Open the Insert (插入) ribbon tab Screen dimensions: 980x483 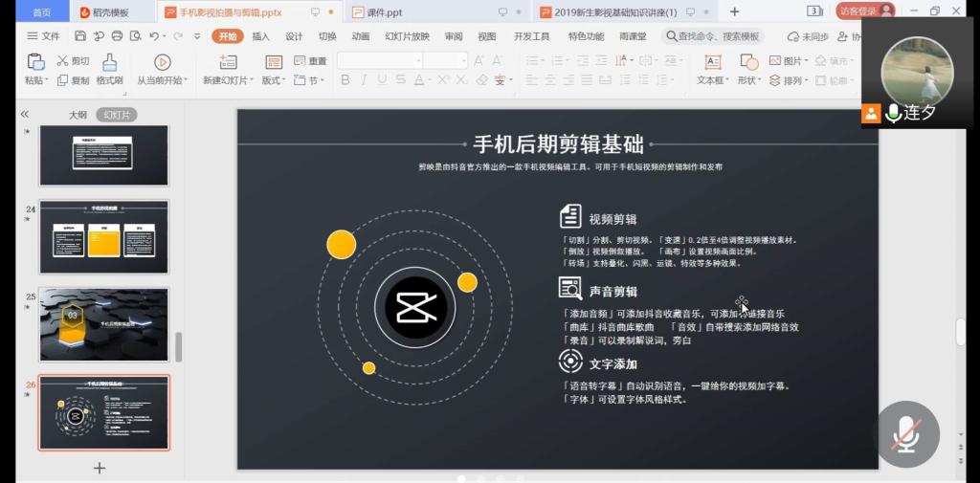[x=260, y=36]
